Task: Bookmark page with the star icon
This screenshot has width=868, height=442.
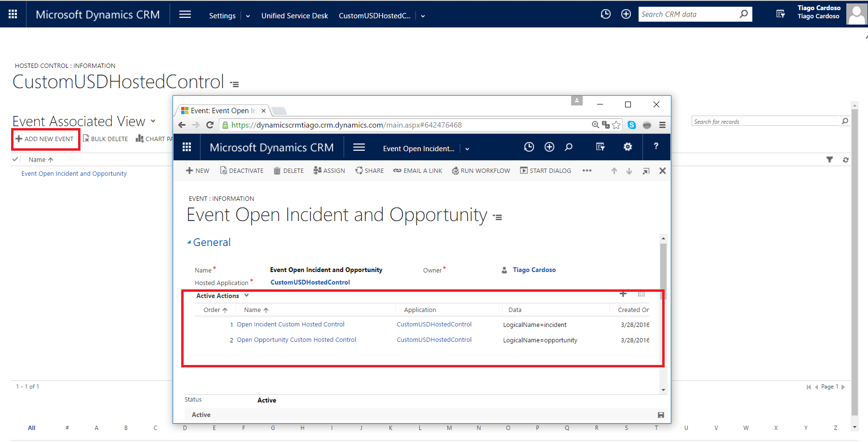Action: pos(616,125)
